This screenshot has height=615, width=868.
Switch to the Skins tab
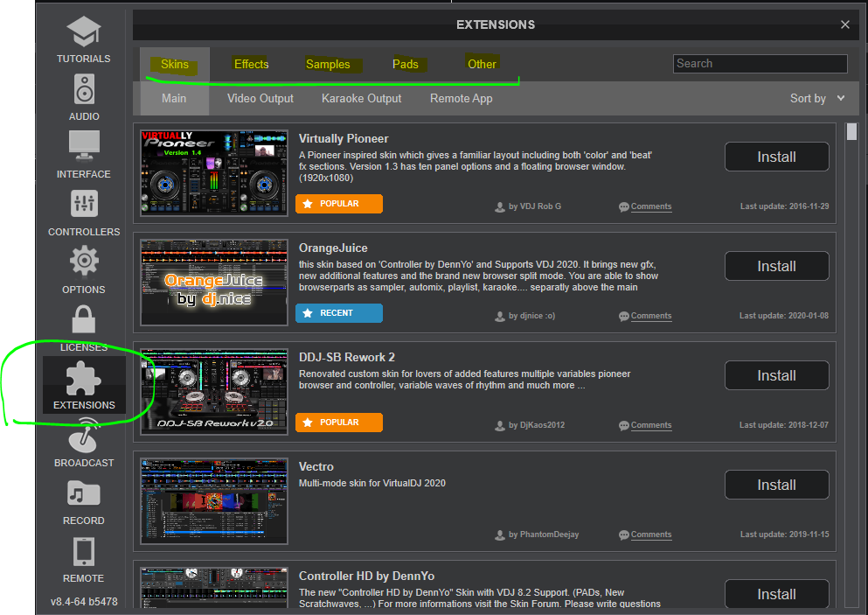pyautogui.click(x=174, y=64)
